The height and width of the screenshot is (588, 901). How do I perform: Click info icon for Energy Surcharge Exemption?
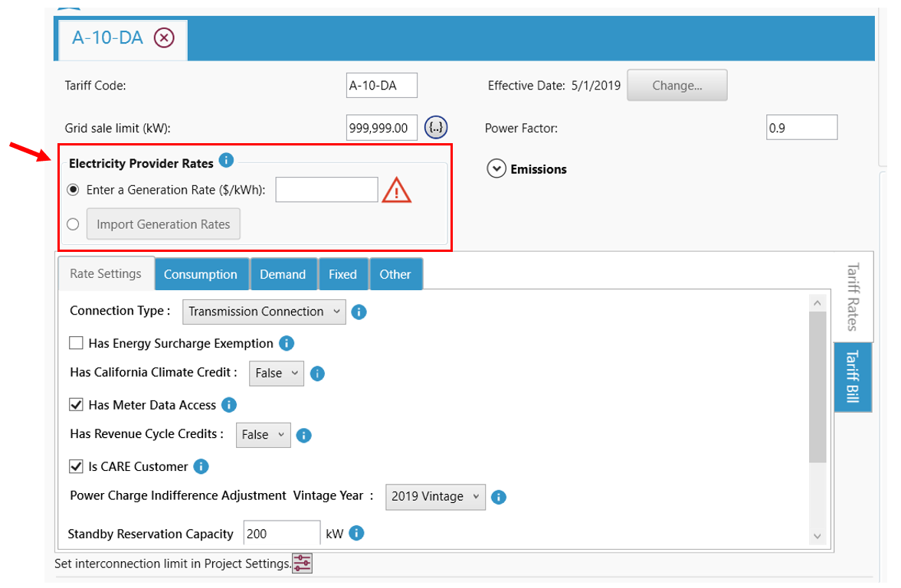coord(287,343)
